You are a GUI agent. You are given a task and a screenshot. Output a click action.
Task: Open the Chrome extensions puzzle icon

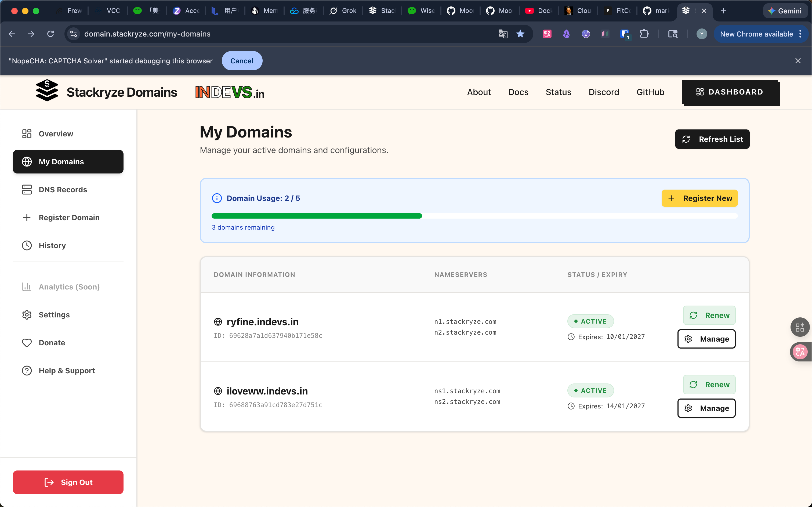pos(644,34)
